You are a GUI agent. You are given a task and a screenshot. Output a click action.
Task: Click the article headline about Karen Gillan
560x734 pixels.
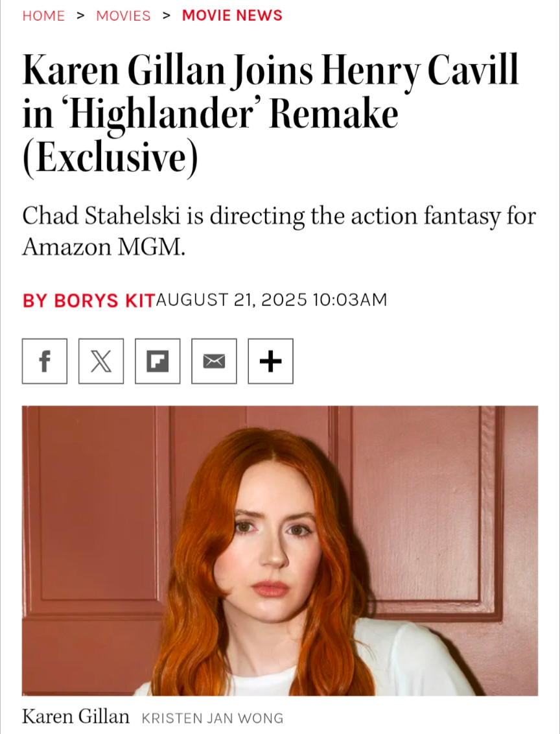click(270, 114)
